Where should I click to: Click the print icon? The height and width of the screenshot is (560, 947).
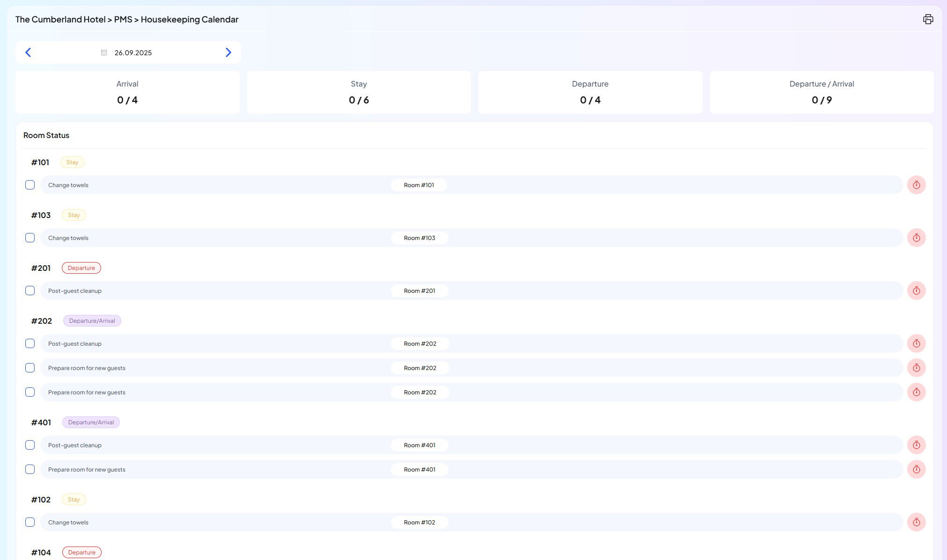[928, 19]
